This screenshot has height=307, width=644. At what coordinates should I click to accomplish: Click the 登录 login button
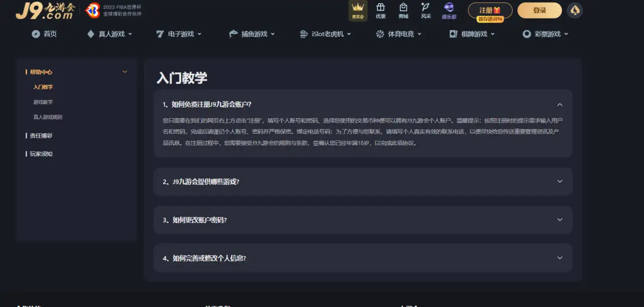[x=539, y=10]
